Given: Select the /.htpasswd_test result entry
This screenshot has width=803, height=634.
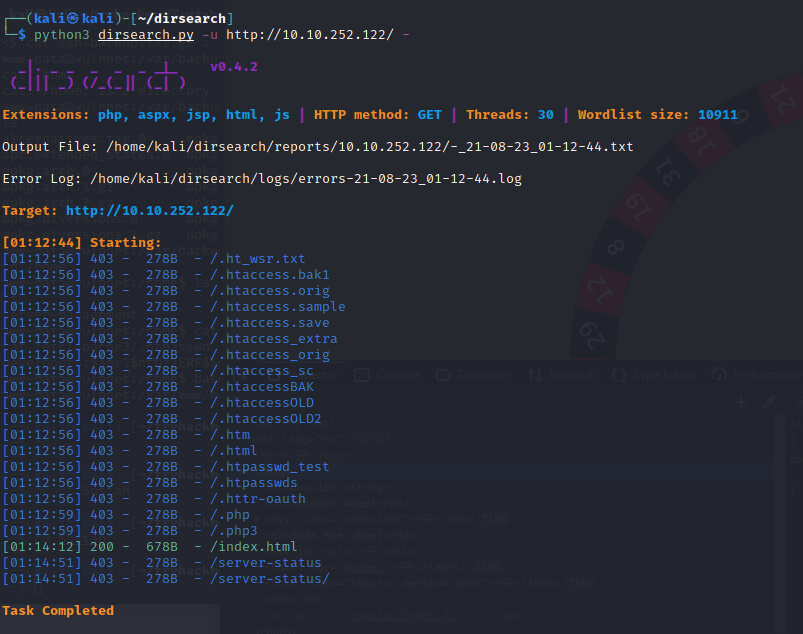Looking at the screenshot, I should pyautogui.click(x=267, y=467).
